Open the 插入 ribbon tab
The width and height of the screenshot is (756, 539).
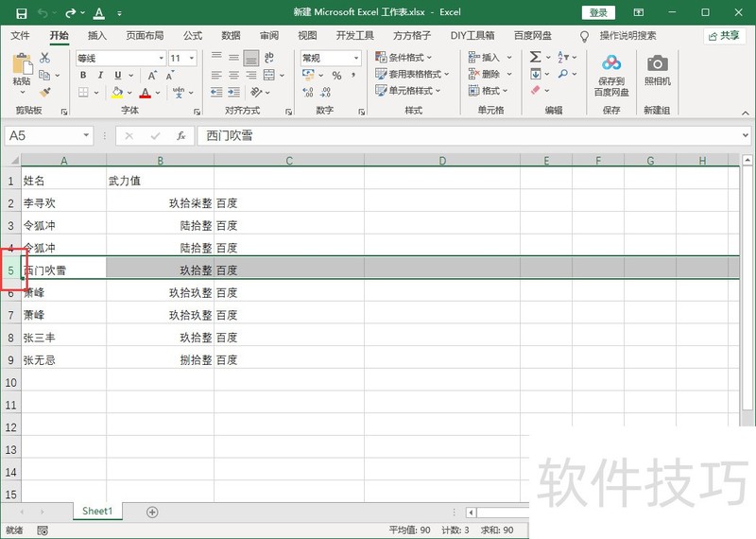97,36
